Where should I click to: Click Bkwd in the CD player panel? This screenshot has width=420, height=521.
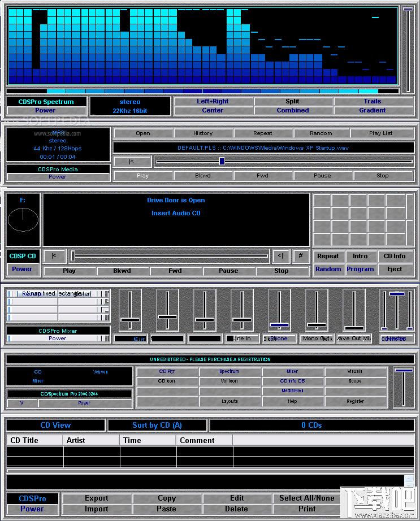pyautogui.click(x=122, y=271)
